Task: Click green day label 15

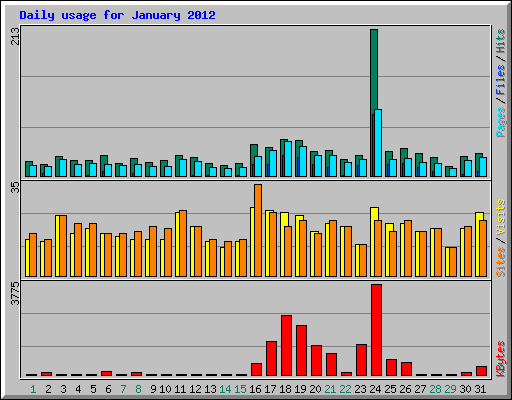Action: pos(240,389)
